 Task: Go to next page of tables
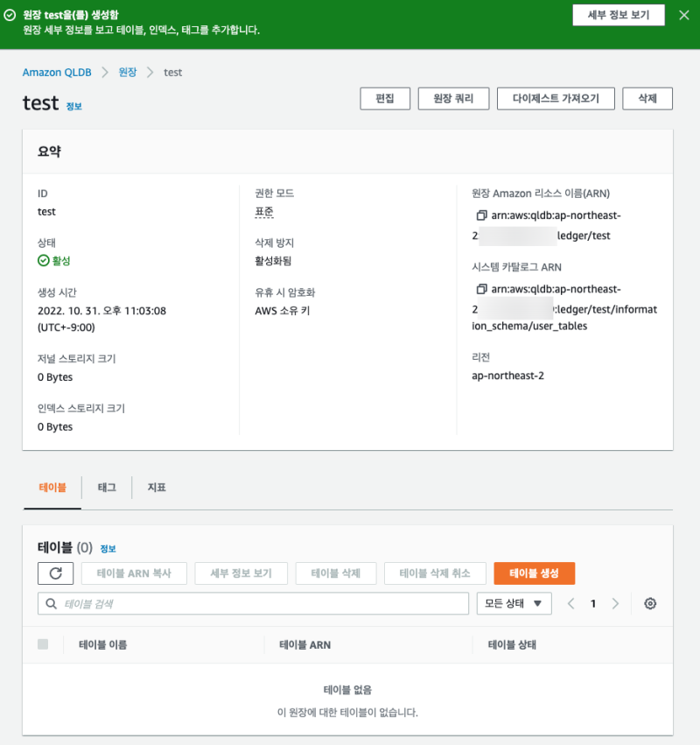click(x=615, y=603)
